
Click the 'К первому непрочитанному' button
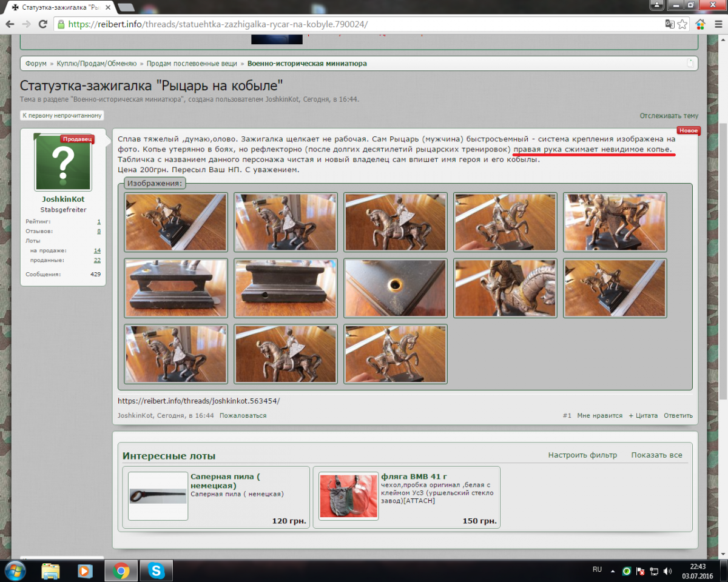(62, 115)
